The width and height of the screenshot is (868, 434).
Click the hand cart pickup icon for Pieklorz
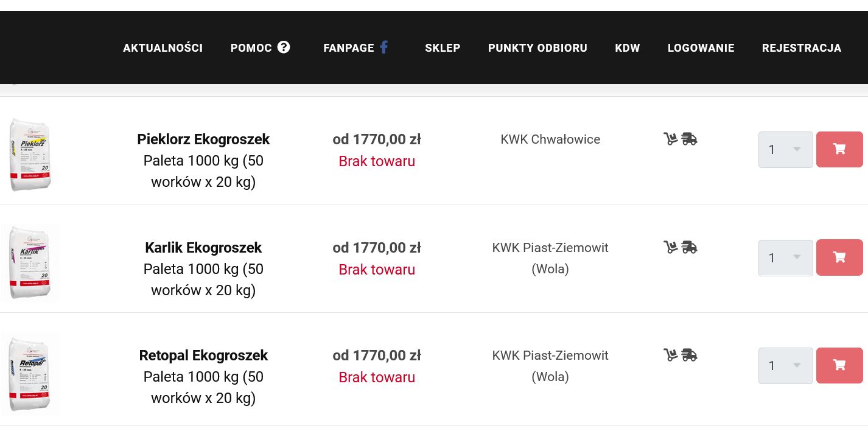pyautogui.click(x=670, y=139)
